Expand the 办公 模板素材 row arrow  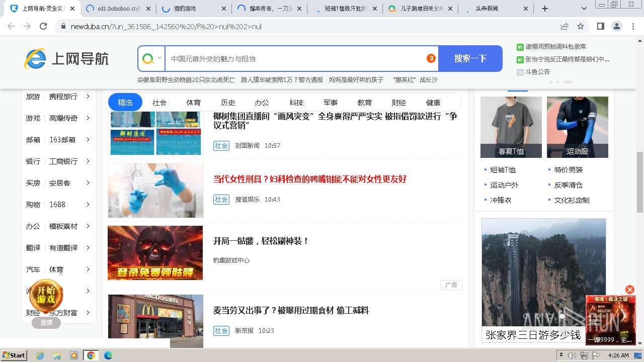coord(88,226)
